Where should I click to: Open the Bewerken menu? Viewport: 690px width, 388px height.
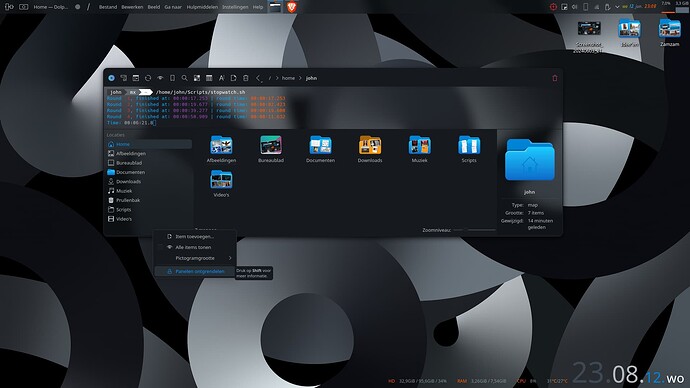point(132,7)
